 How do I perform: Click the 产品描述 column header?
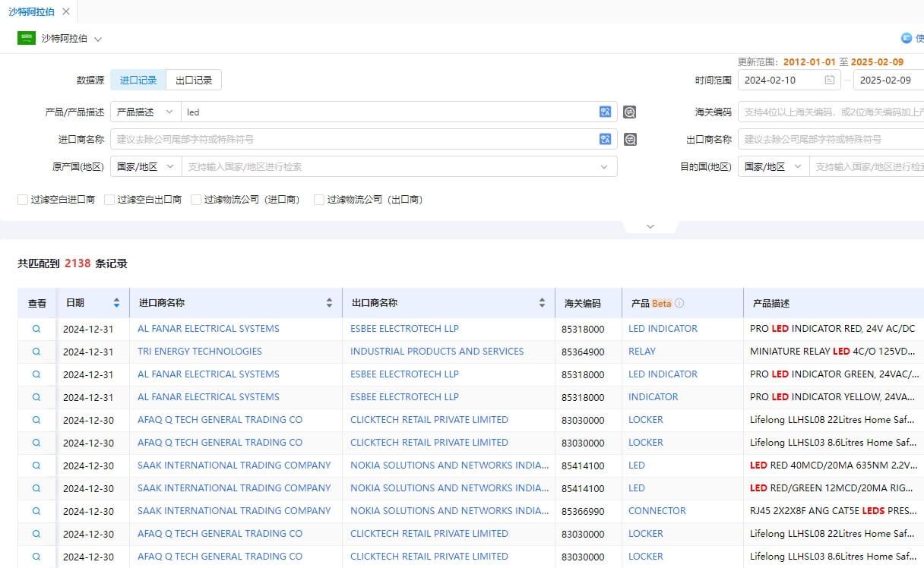771,303
